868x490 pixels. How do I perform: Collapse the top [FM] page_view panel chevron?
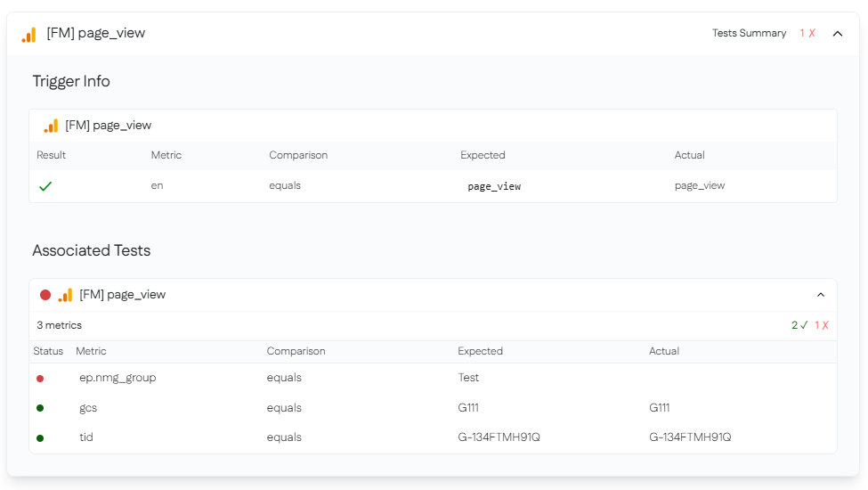coord(838,34)
